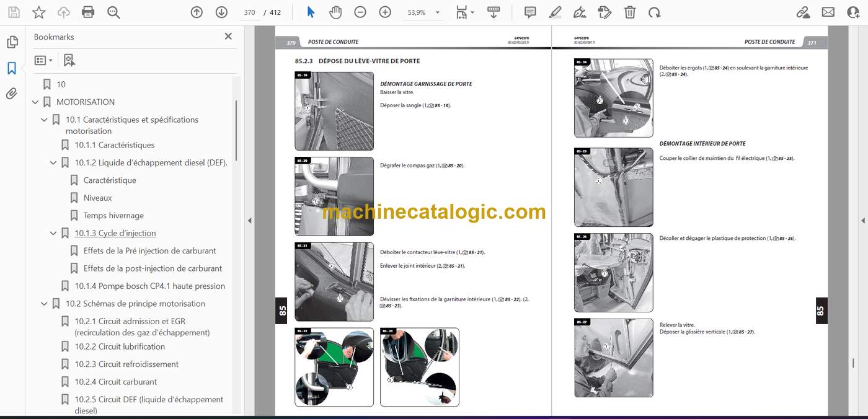Click the delete trash icon

point(630,12)
